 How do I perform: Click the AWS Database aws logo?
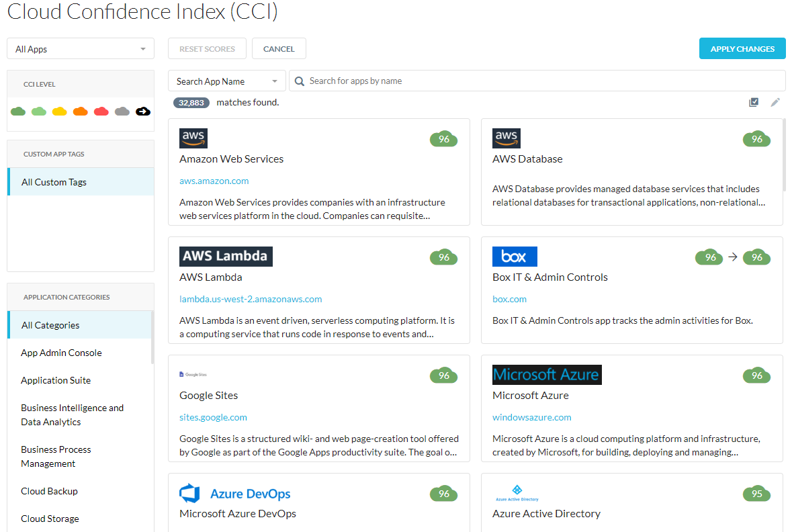(507, 138)
